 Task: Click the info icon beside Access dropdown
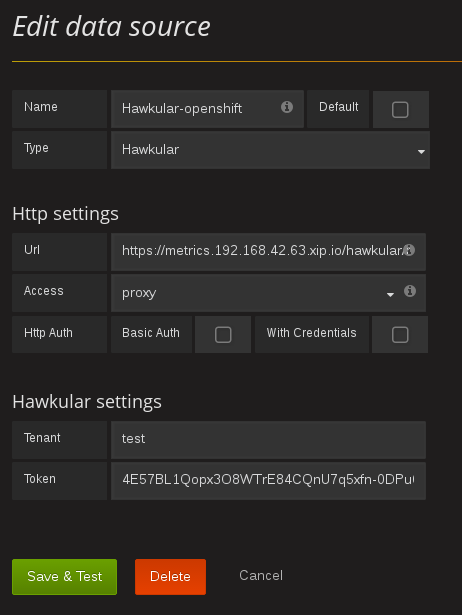coord(410,291)
